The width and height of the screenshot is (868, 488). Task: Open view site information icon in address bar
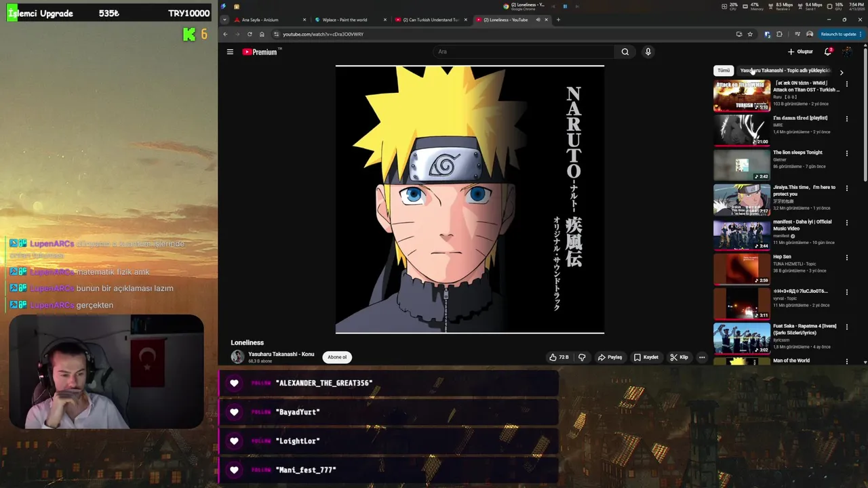(x=276, y=34)
